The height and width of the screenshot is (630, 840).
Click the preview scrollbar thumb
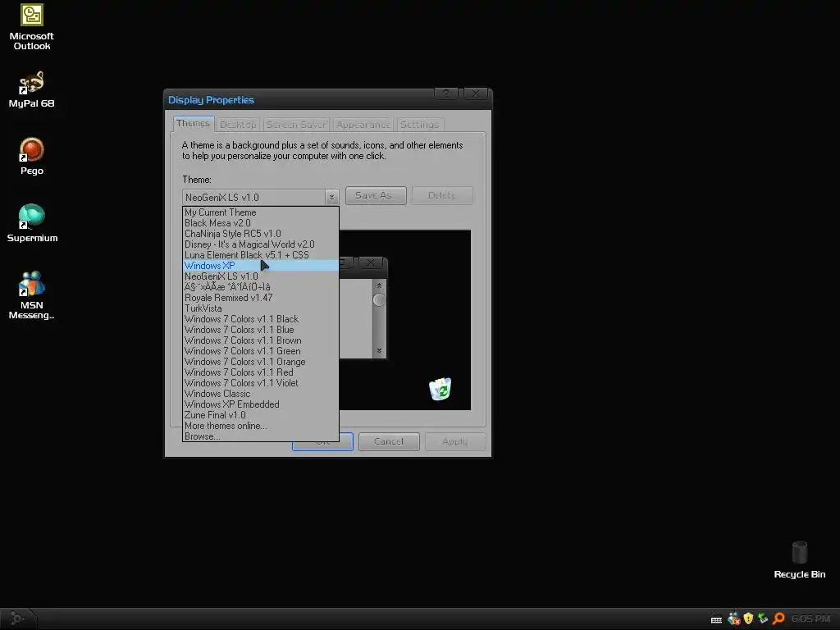(379, 300)
